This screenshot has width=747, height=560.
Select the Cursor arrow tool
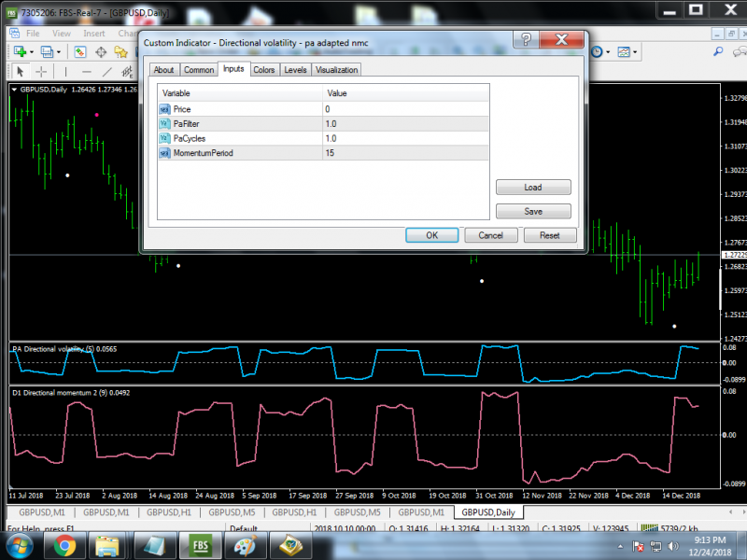(20, 72)
